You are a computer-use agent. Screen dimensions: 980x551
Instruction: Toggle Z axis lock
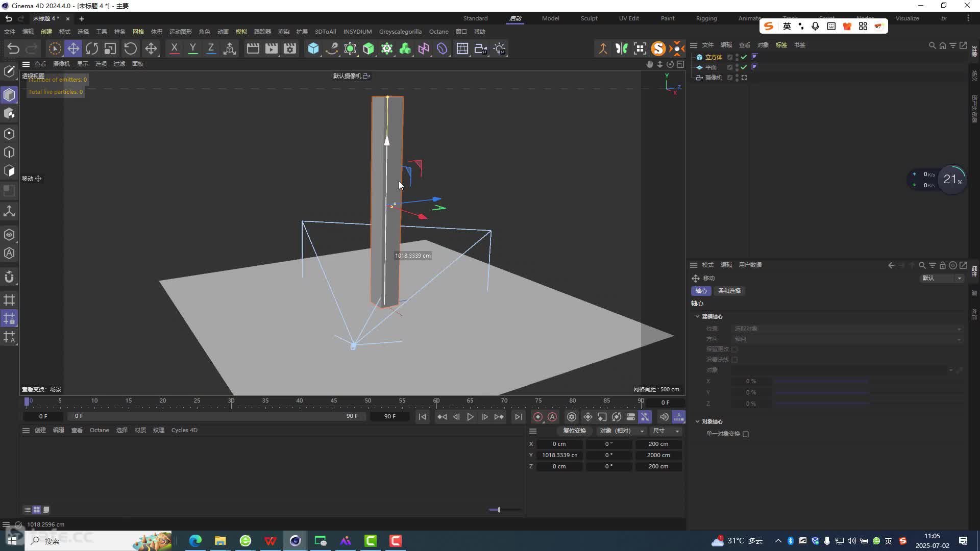[211, 48]
